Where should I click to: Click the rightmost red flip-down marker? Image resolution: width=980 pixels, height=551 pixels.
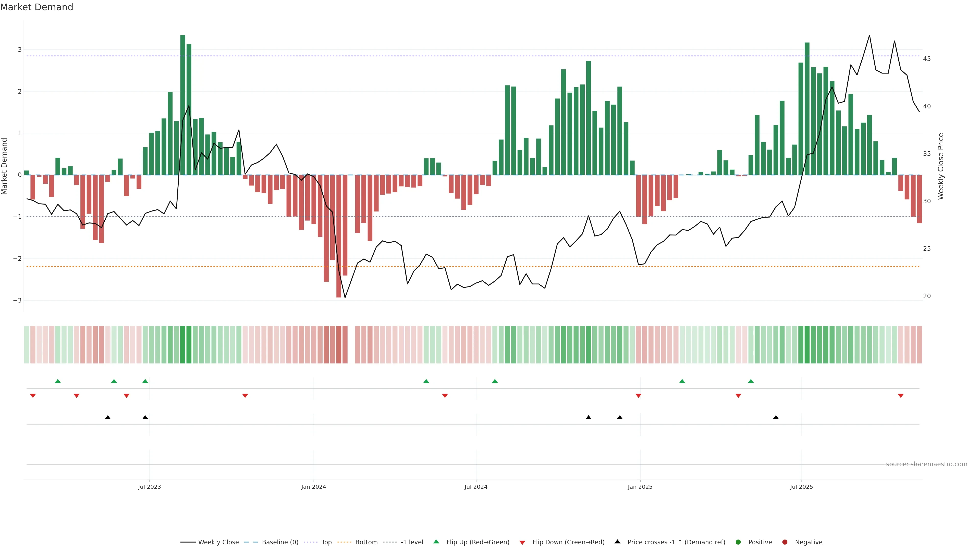[900, 396]
